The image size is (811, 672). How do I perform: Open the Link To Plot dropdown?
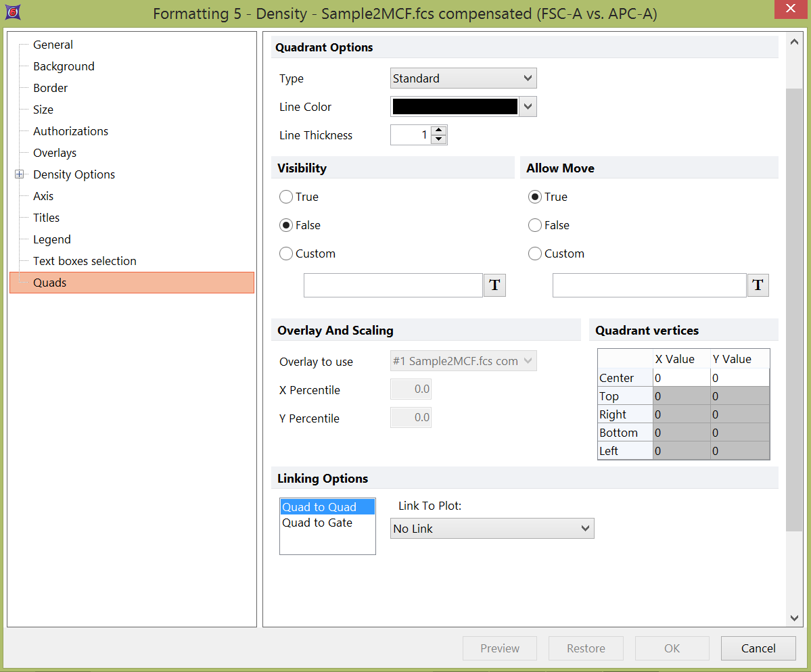click(492, 529)
